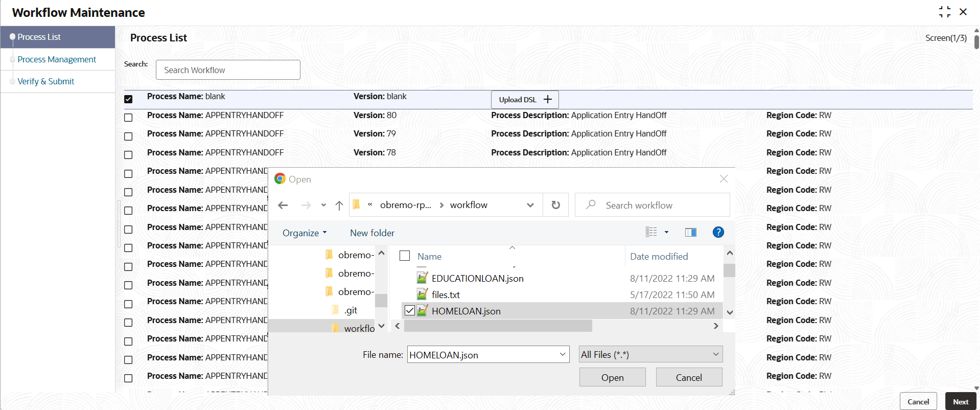Click the search magnifier icon in Open dialog
980x410 pixels.
[591, 204]
